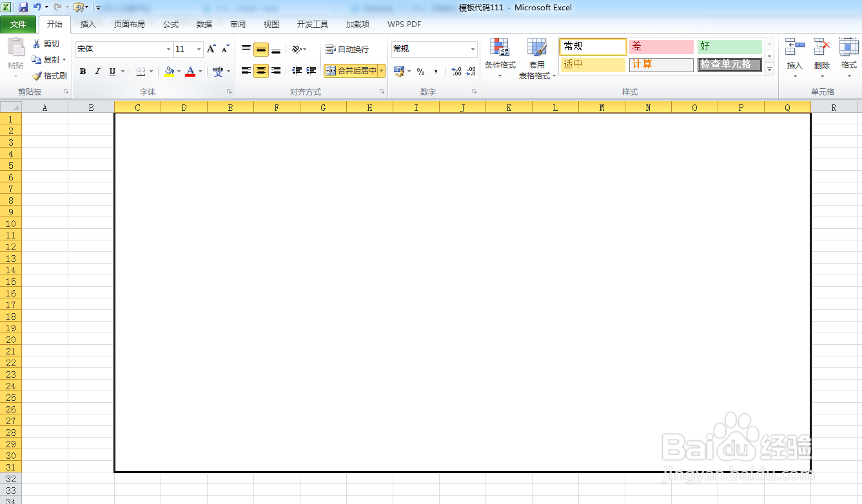Apply percent style (%)

420,72
